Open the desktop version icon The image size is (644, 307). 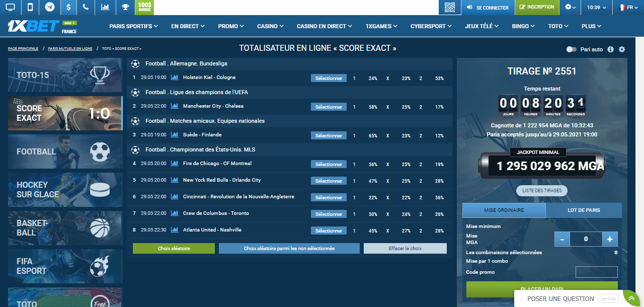(10, 7)
